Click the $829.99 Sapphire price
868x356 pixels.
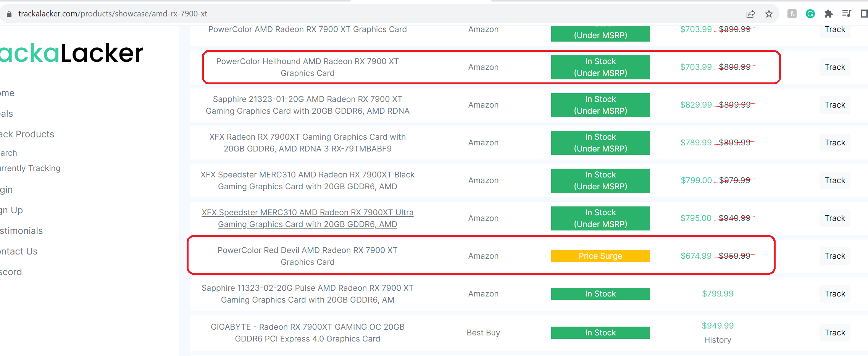(696, 105)
